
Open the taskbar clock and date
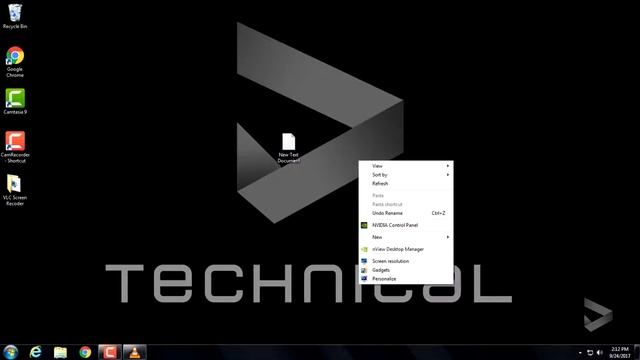pyautogui.click(x=620, y=352)
